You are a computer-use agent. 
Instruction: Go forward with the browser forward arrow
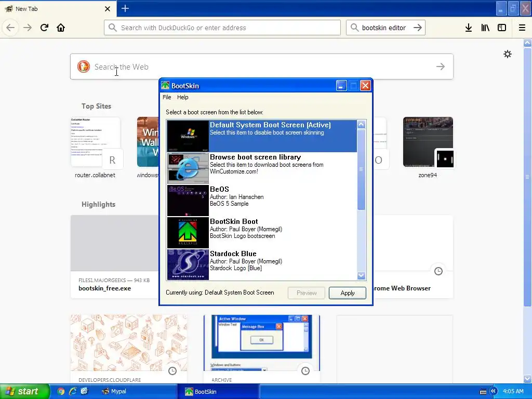28,28
